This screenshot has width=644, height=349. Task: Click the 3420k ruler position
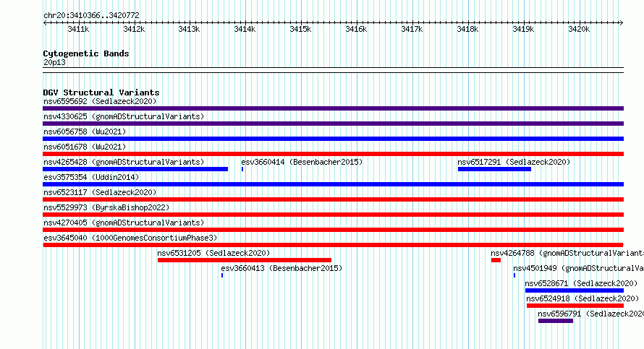pyautogui.click(x=579, y=29)
